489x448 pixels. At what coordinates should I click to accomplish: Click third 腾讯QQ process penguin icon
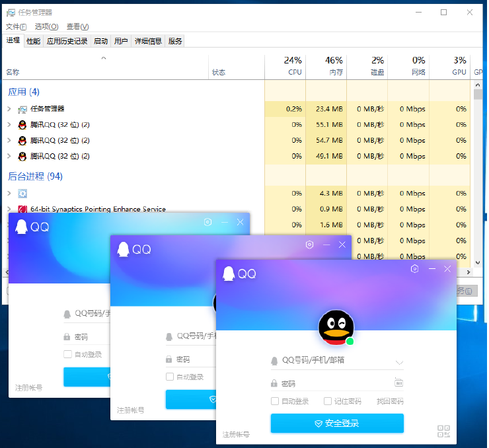(x=22, y=156)
